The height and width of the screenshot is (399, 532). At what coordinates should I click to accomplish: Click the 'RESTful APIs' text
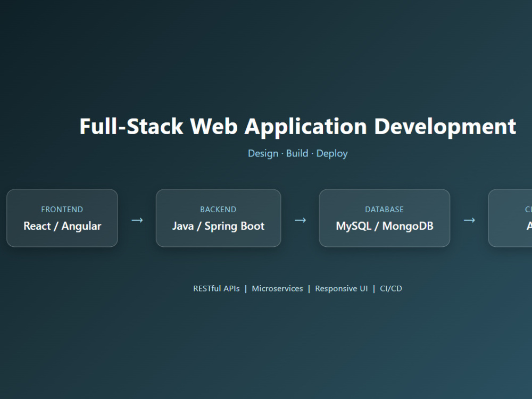pyautogui.click(x=216, y=288)
